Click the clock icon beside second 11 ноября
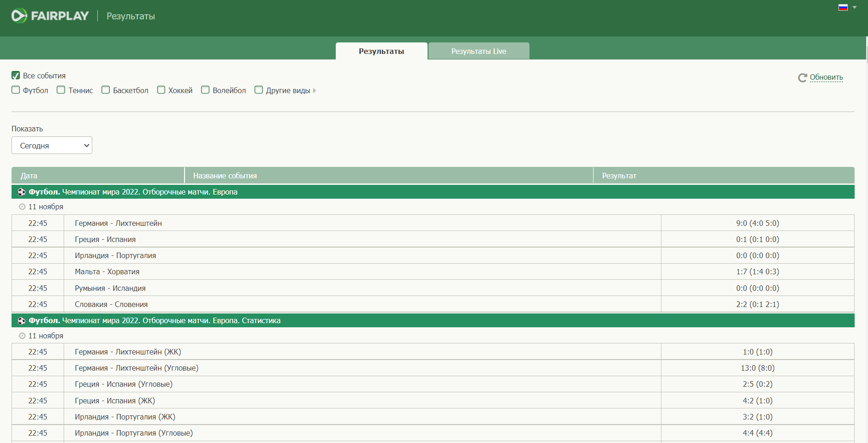 point(22,336)
